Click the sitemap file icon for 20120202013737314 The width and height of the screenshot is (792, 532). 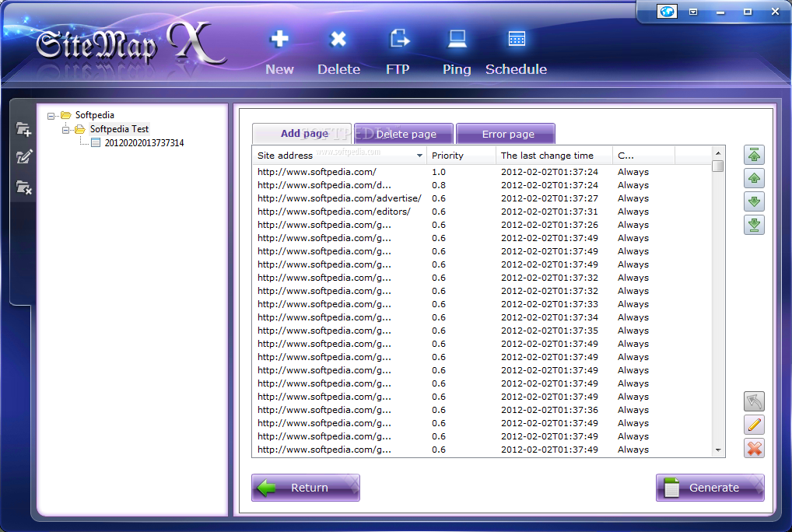coord(96,143)
